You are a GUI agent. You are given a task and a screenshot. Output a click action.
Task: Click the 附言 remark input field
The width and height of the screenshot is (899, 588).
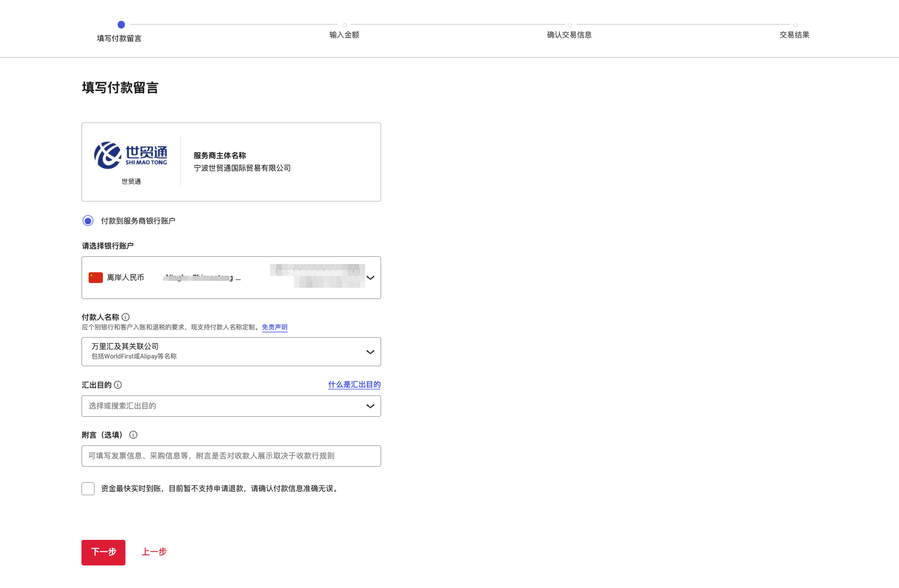[231, 456]
